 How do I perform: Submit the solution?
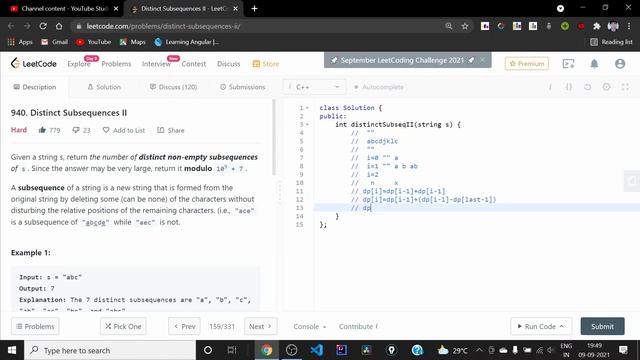pos(602,327)
